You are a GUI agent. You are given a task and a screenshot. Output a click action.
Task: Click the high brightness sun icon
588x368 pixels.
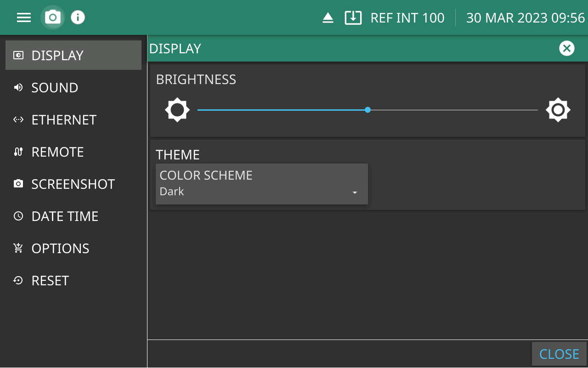558,110
